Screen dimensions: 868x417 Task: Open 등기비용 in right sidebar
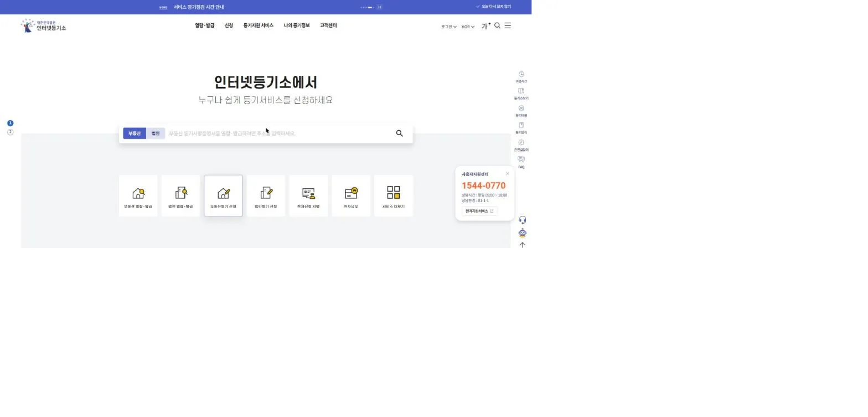[x=521, y=111]
